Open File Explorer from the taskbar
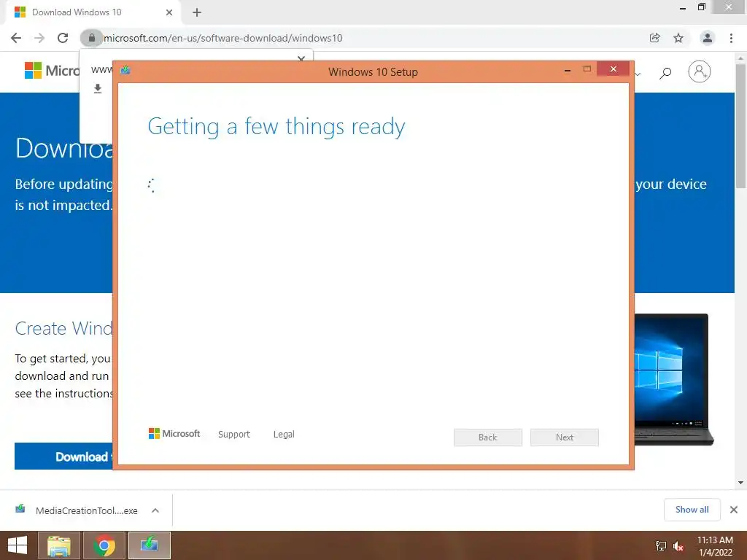The height and width of the screenshot is (560, 747). click(58, 545)
